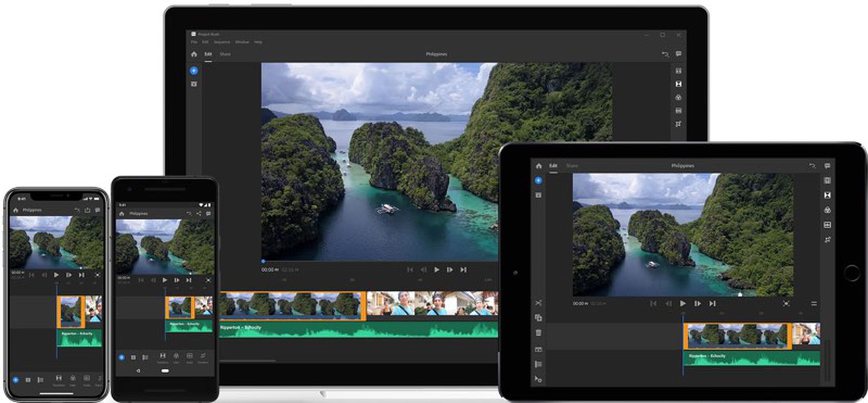Click the blue add media button on laptop
Viewport: 868px width, 403px height.
pos(194,71)
